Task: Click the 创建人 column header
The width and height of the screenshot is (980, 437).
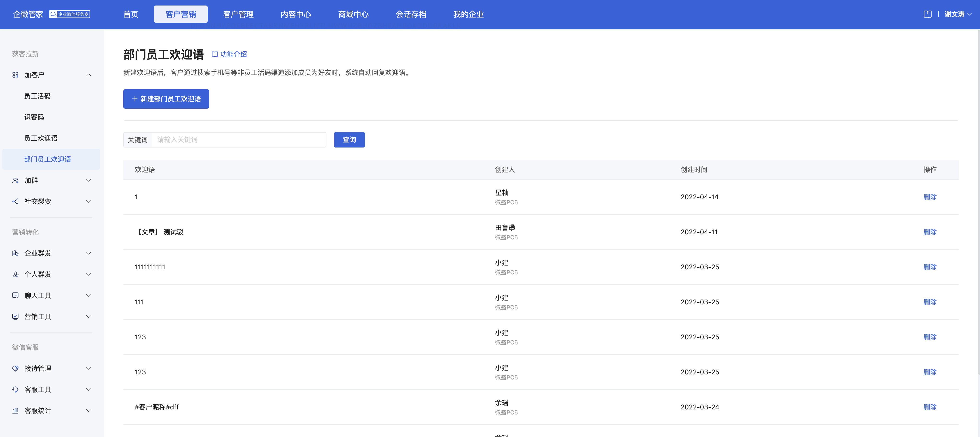Action: [505, 170]
